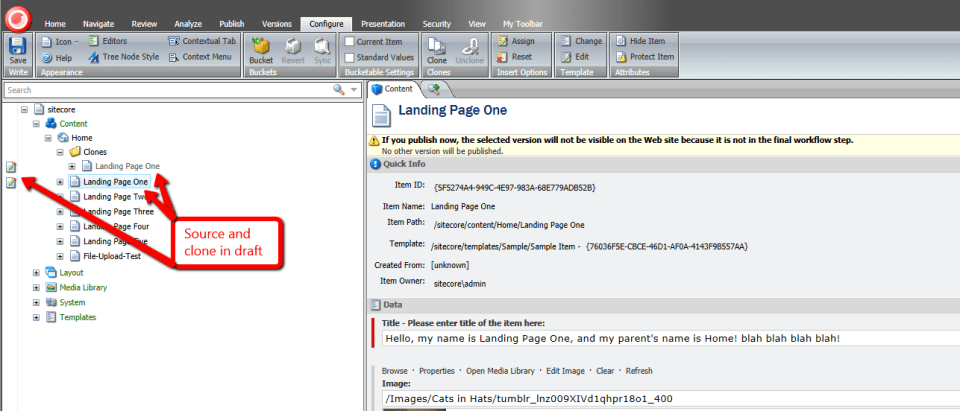The image size is (960, 411).
Task: Expand the Media Library tree node
Action: 37,287
